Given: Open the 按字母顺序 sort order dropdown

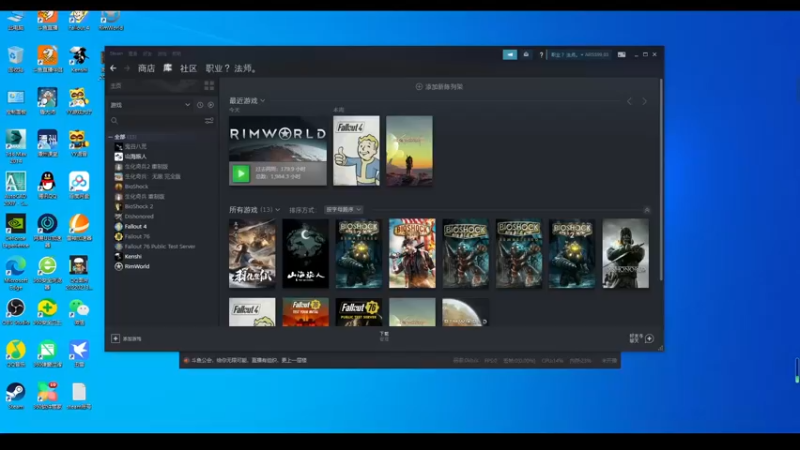Looking at the screenshot, I should click(x=344, y=210).
